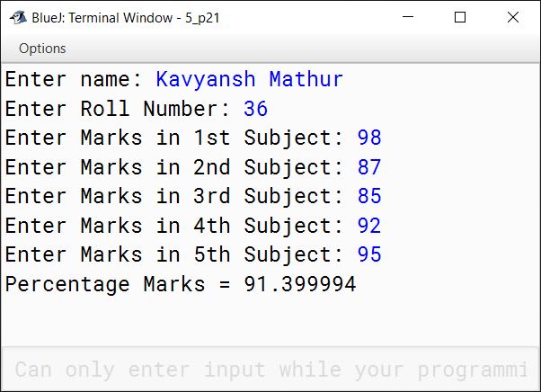Minimize the BlueJ Terminal Window
Screen dimensions: 541x392
[408, 17]
